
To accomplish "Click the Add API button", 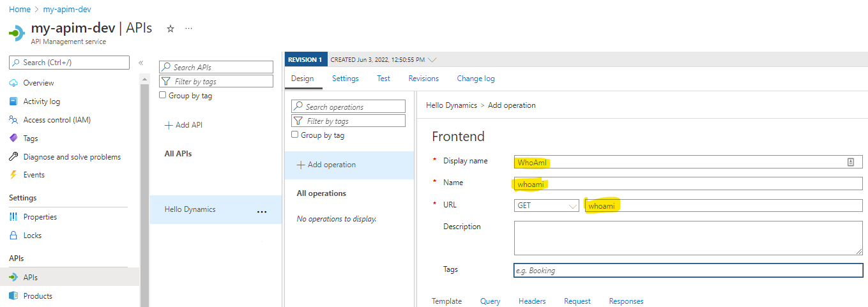I will coord(183,125).
